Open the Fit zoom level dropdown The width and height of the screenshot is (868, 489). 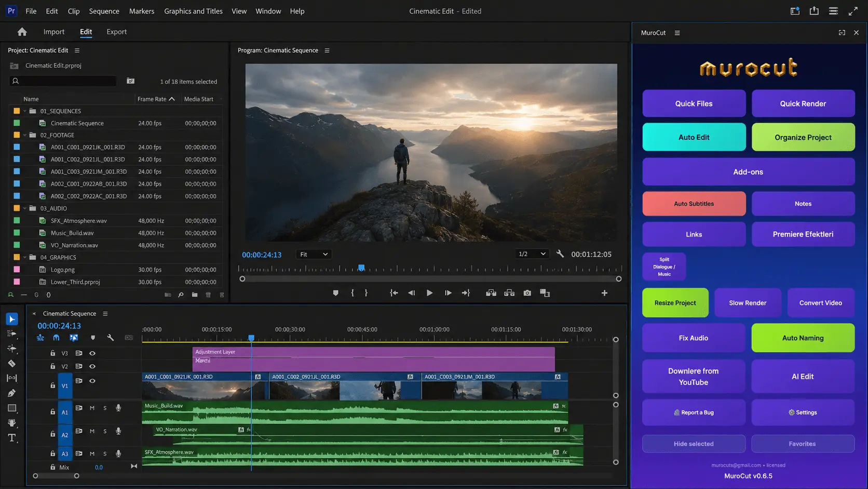(x=314, y=254)
